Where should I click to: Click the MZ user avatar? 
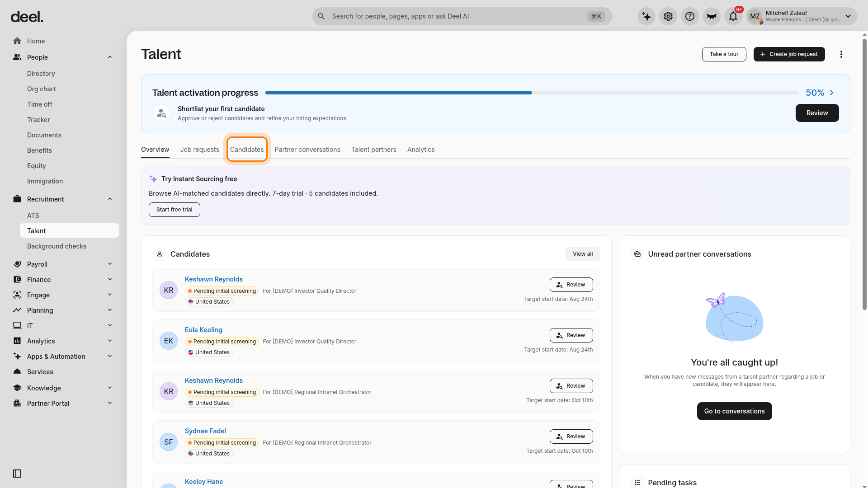[x=755, y=17]
